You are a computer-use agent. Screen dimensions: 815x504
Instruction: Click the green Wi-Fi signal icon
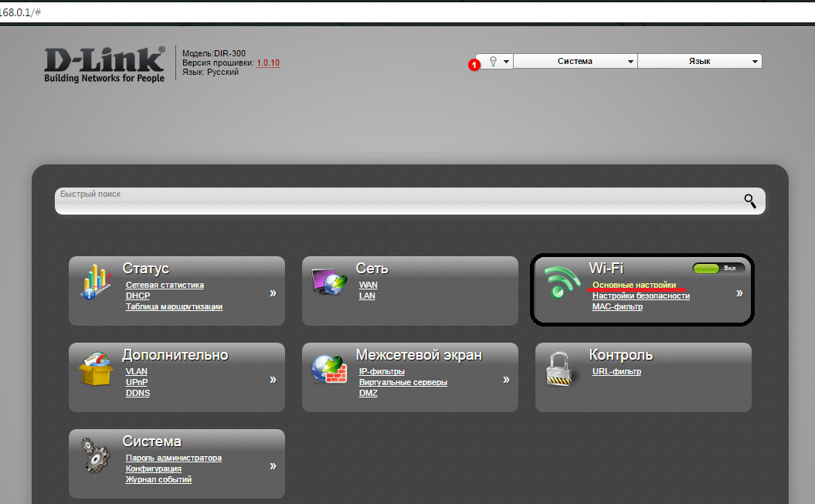pyautogui.click(x=562, y=282)
